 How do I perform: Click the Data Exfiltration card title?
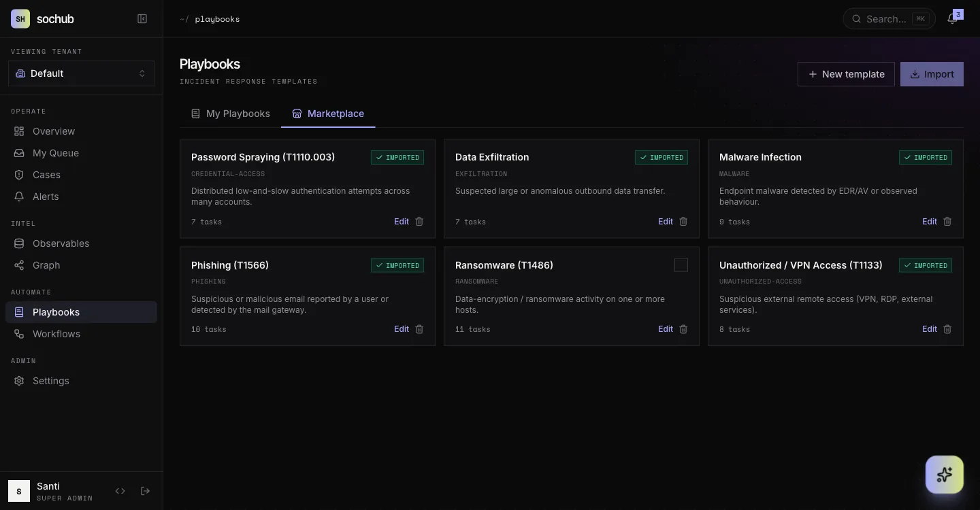(492, 157)
